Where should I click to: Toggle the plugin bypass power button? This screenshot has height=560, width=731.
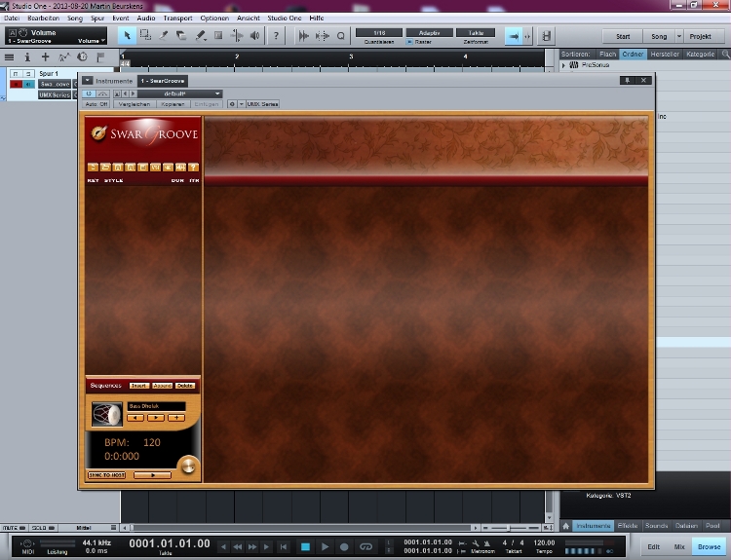click(89, 93)
